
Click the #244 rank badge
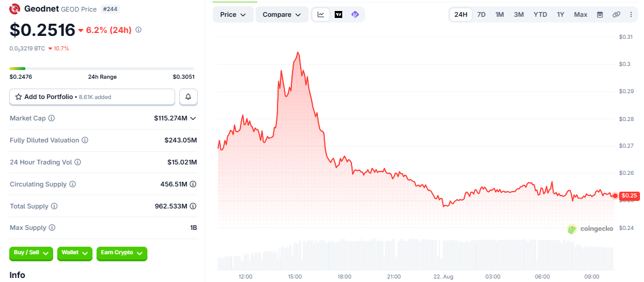110,9
